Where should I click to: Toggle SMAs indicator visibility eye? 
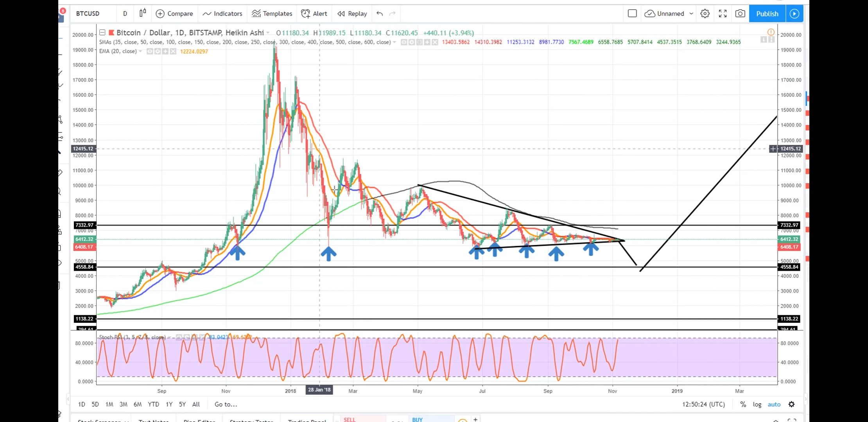point(404,42)
